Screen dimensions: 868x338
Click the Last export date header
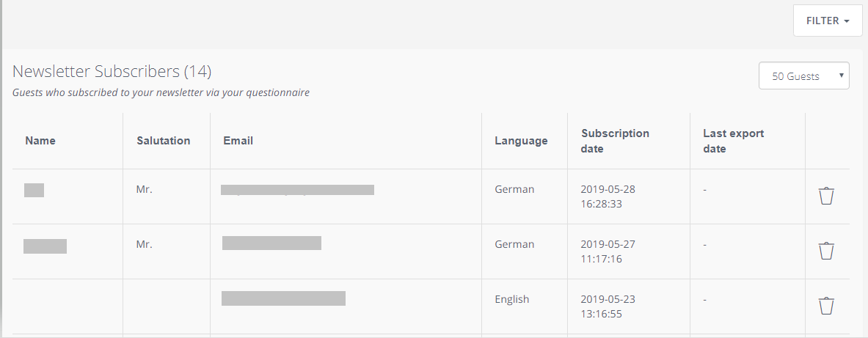pyautogui.click(x=733, y=141)
